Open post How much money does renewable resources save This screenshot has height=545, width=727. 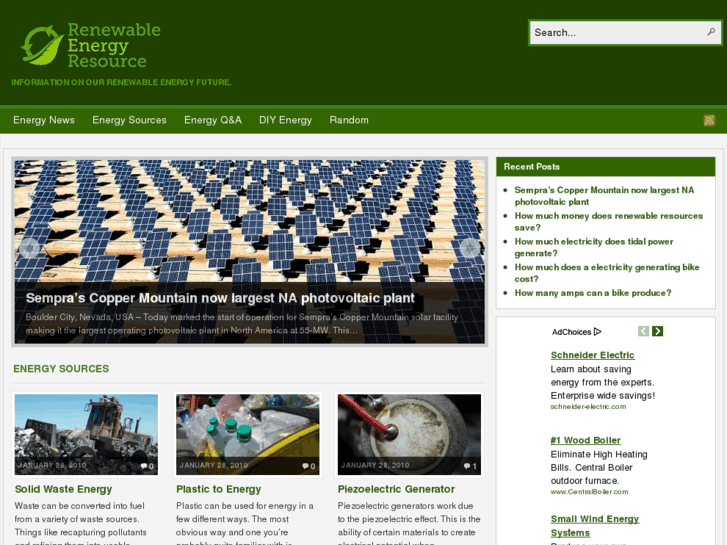pos(608,222)
